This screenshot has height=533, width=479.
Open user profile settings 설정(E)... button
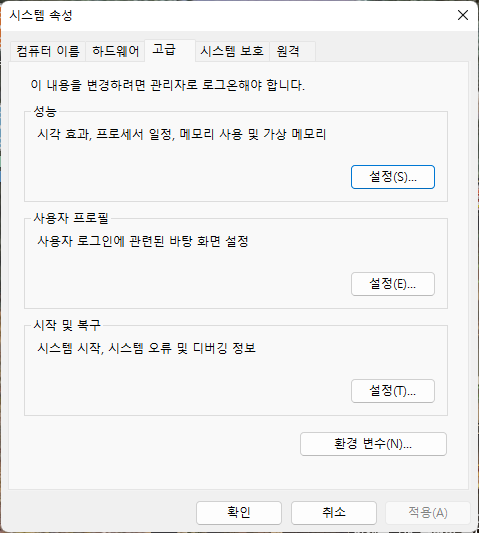tap(393, 284)
